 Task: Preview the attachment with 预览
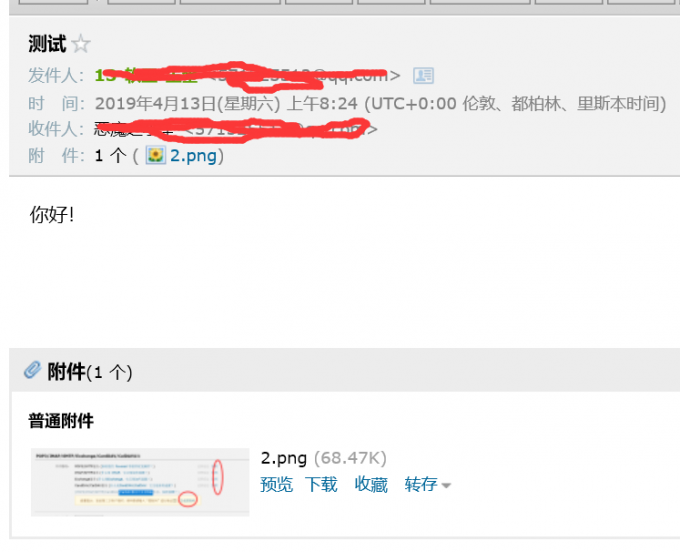point(276,484)
